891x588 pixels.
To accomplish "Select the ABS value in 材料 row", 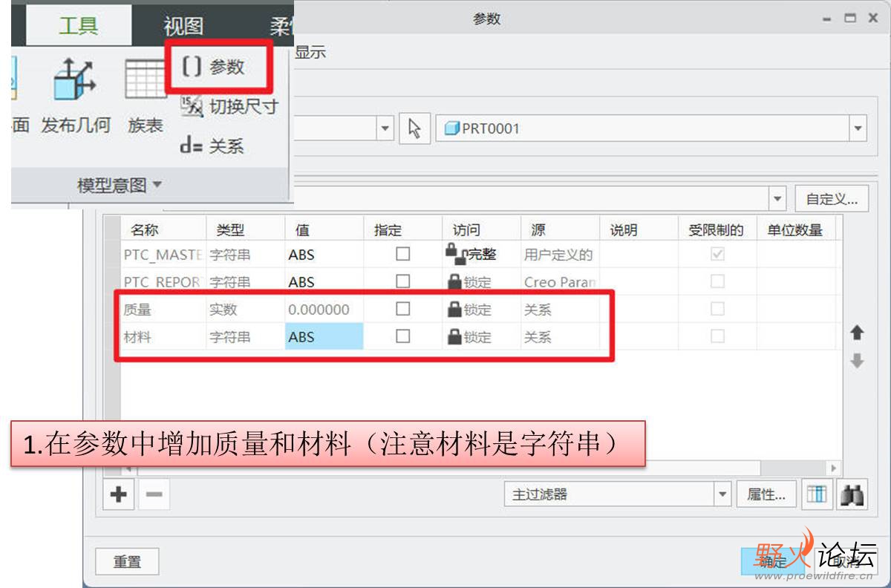I will 324,336.
